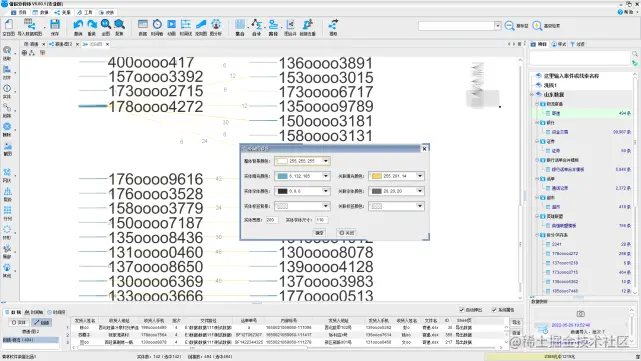
Task: Toggle the second checkbox above the data table
Action: click(x=494, y=310)
